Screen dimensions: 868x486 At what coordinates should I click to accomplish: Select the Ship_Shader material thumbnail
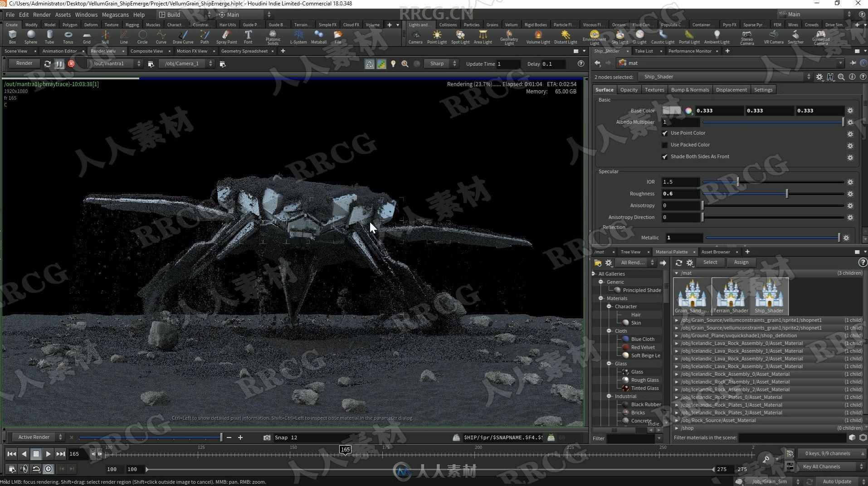[x=769, y=296]
